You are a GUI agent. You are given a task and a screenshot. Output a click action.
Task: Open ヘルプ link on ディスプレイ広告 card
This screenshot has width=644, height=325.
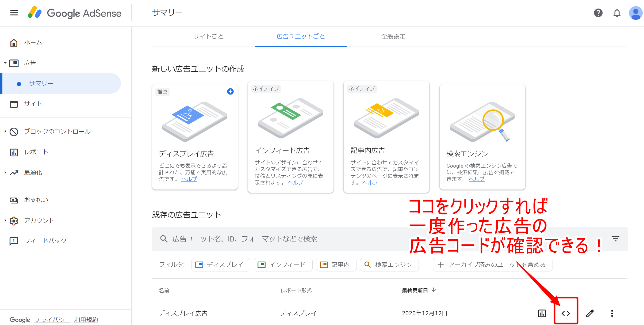pos(189,179)
